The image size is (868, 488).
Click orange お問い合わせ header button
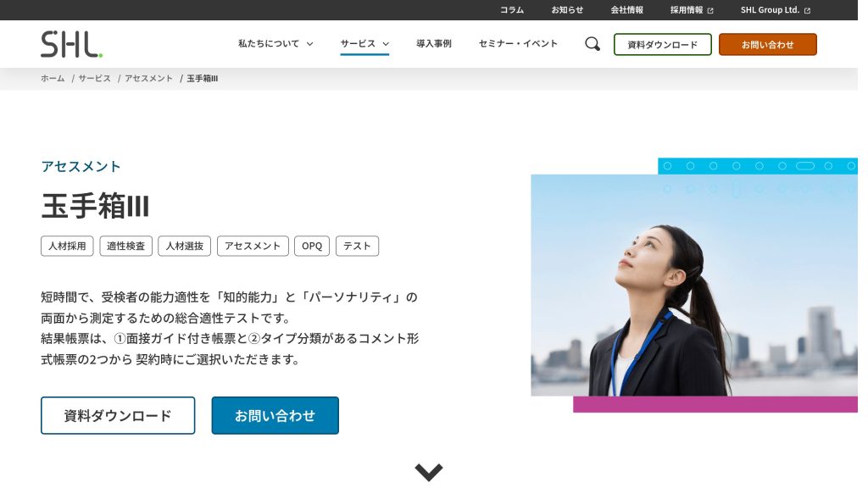[x=768, y=44]
